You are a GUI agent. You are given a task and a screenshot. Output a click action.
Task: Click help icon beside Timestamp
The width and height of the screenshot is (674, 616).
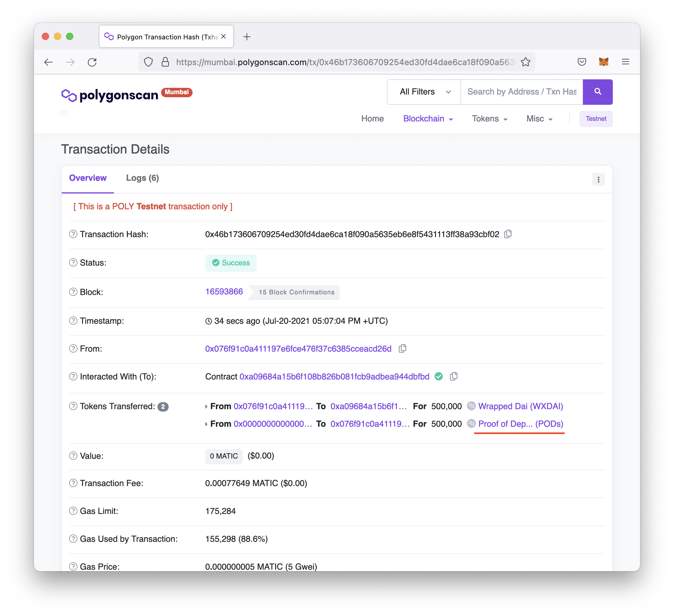tap(73, 321)
